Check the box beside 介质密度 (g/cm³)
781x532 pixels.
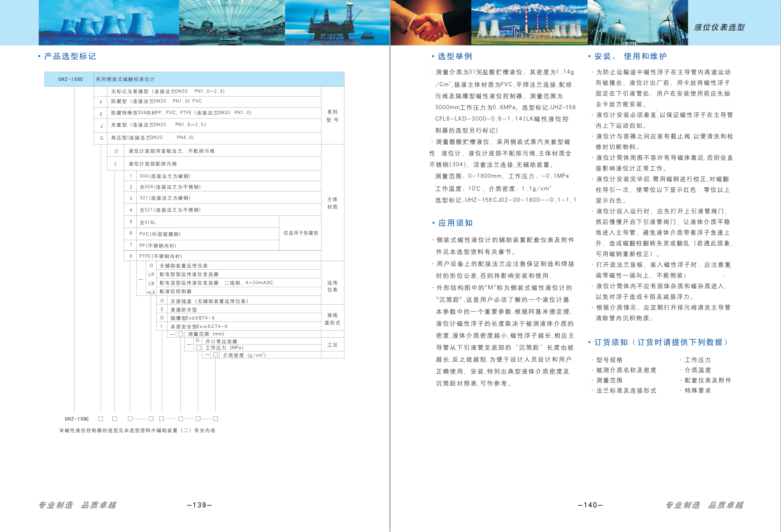click(x=216, y=355)
